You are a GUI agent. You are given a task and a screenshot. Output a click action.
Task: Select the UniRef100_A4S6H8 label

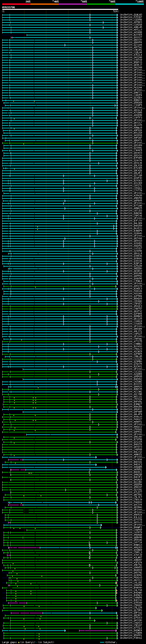click(131, 32)
